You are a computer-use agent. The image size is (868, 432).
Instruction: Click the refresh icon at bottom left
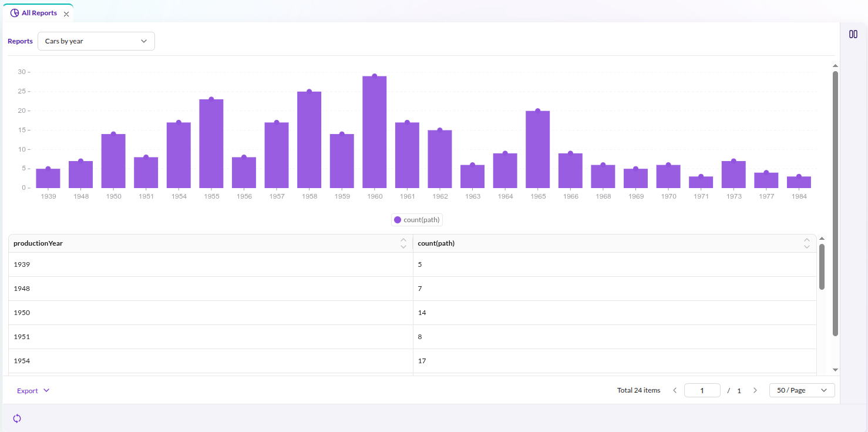[17, 418]
